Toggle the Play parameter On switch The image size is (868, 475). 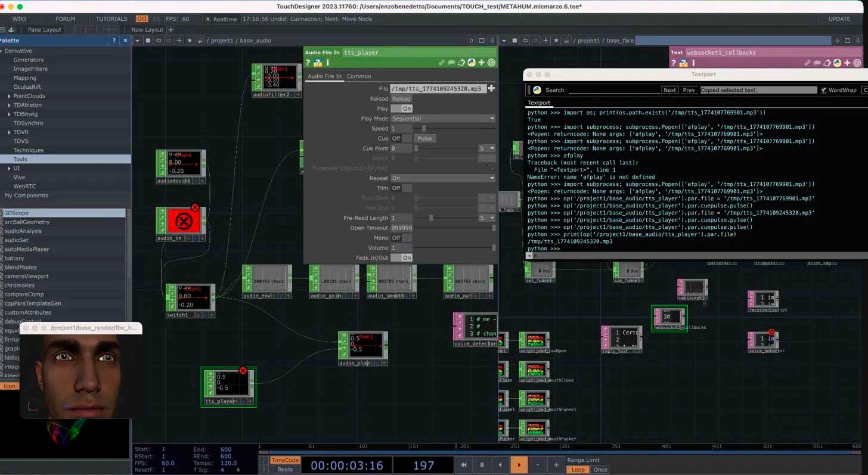coord(401,108)
